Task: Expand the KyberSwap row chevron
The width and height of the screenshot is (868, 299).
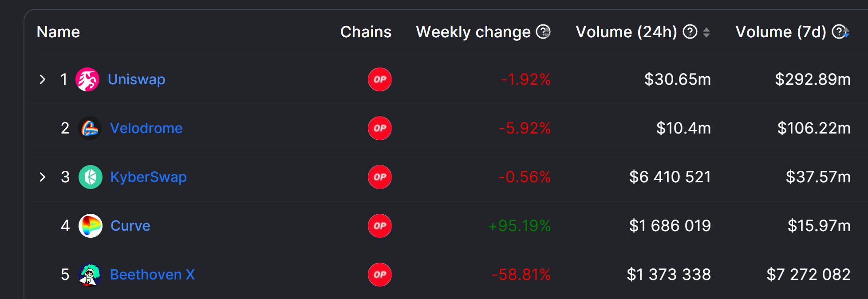Action: tap(43, 177)
